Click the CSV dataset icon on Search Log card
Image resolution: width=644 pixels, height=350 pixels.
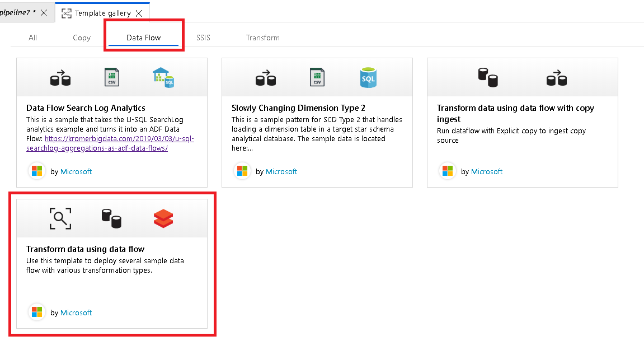(x=111, y=77)
